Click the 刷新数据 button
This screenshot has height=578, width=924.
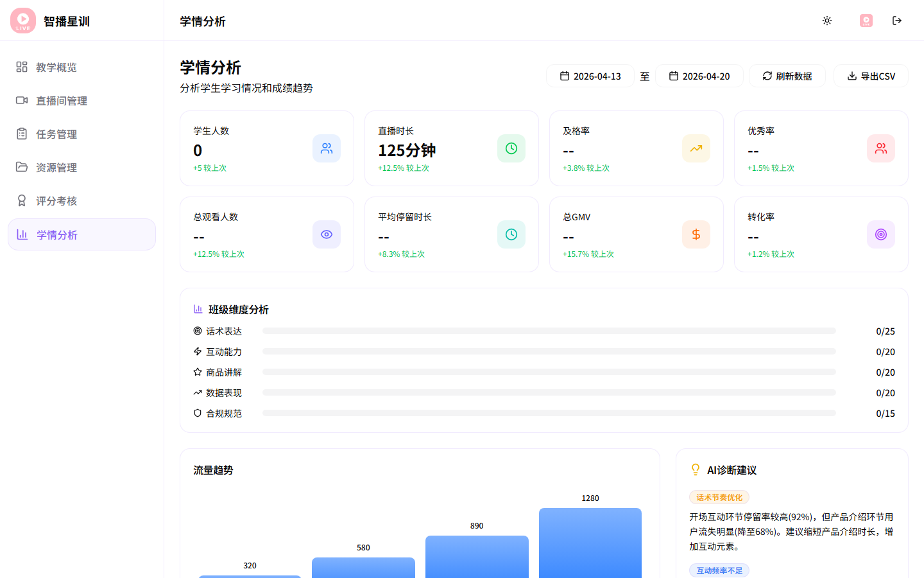point(787,76)
